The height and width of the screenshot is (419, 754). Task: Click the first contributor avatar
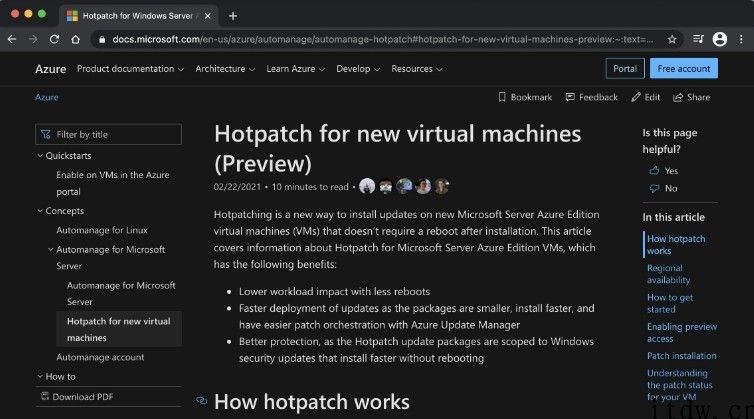367,186
